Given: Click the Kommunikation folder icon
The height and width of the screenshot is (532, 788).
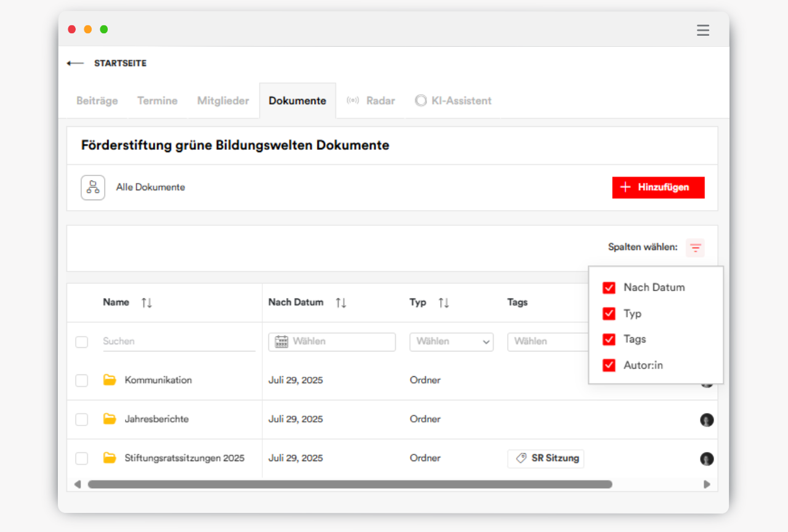Looking at the screenshot, I should [x=110, y=380].
